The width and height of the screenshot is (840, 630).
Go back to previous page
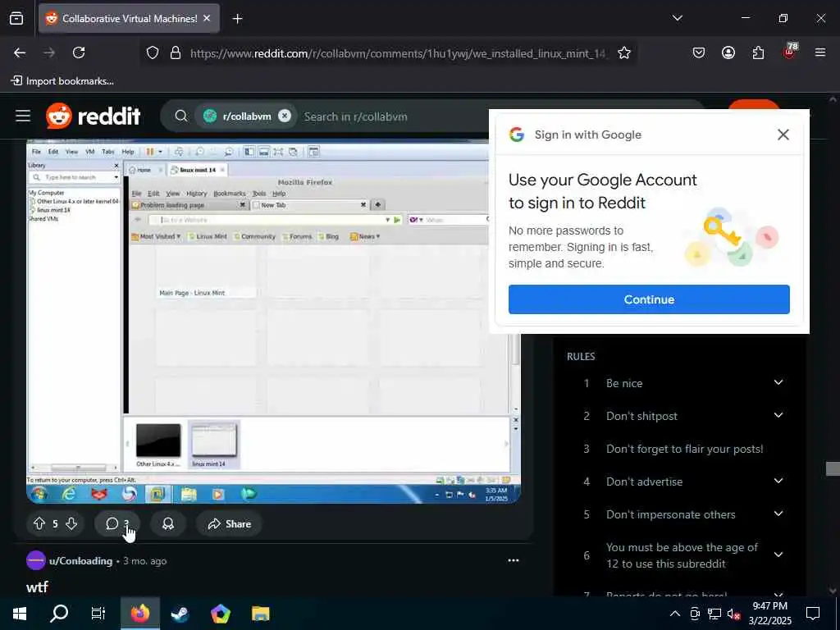point(20,52)
